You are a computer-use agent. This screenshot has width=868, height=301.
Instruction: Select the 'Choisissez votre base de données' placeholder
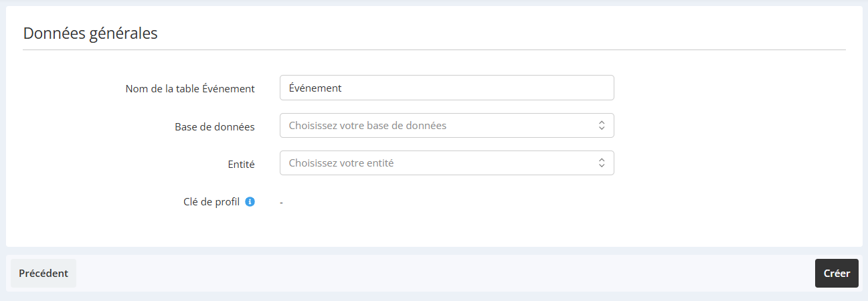pyautogui.click(x=367, y=125)
